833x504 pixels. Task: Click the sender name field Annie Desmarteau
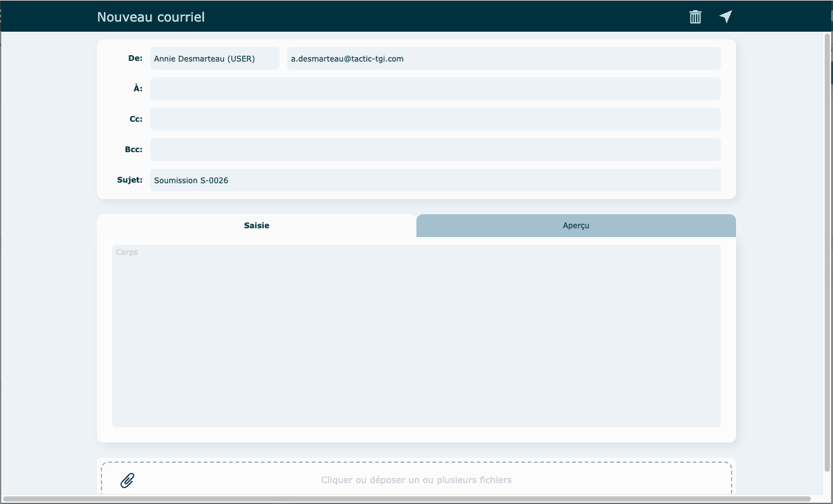click(x=214, y=58)
